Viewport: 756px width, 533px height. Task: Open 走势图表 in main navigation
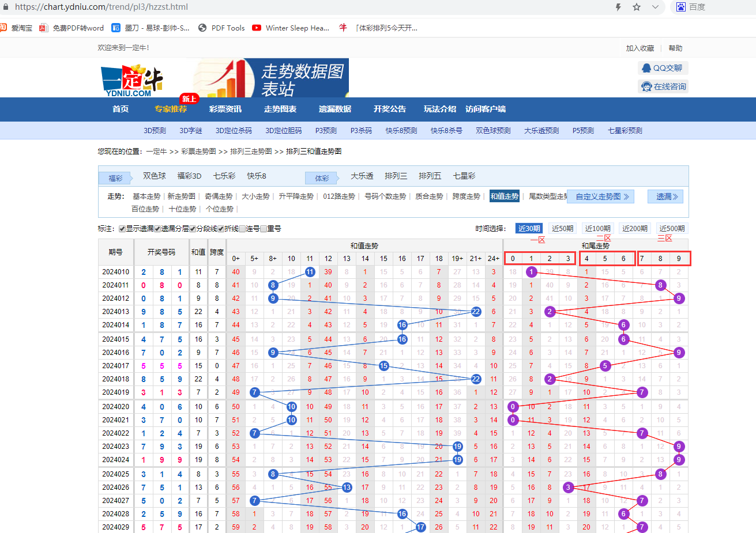(280, 109)
